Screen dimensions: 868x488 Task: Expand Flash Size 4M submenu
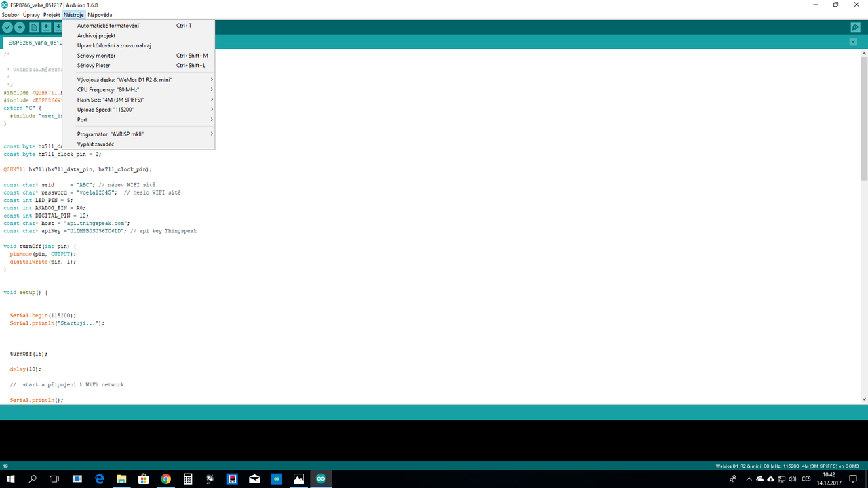pyautogui.click(x=138, y=100)
